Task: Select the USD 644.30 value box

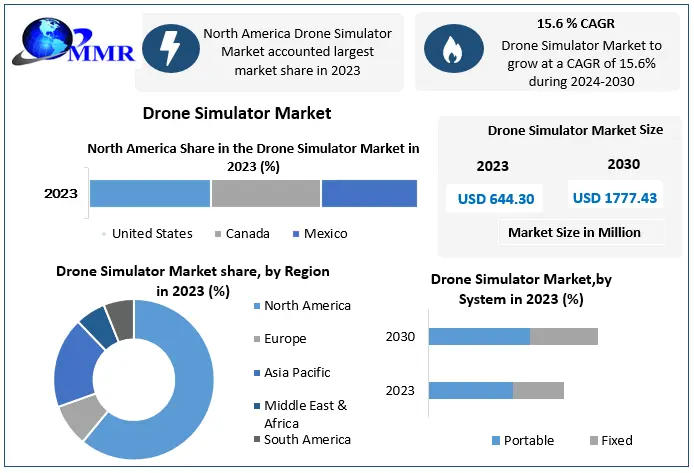Action: [496, 198]
